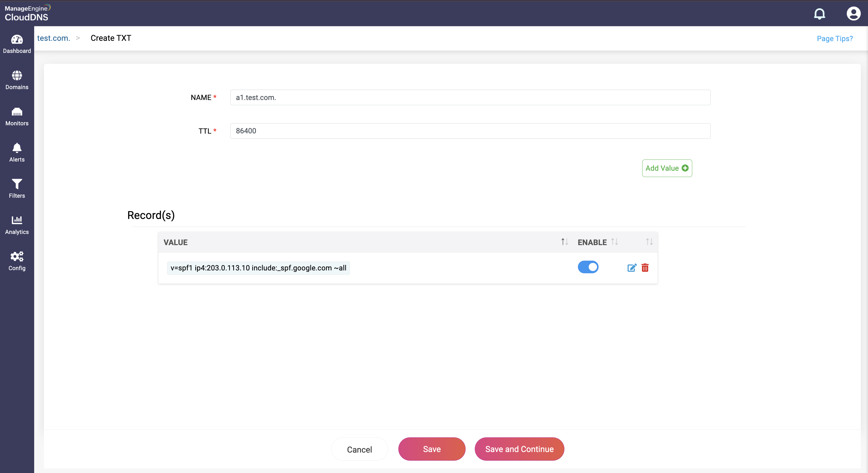Open the user profile avatar
Image resolution: width=868 pixels, height=473 pixels.
pyautogui.click(x=853, y=14)
